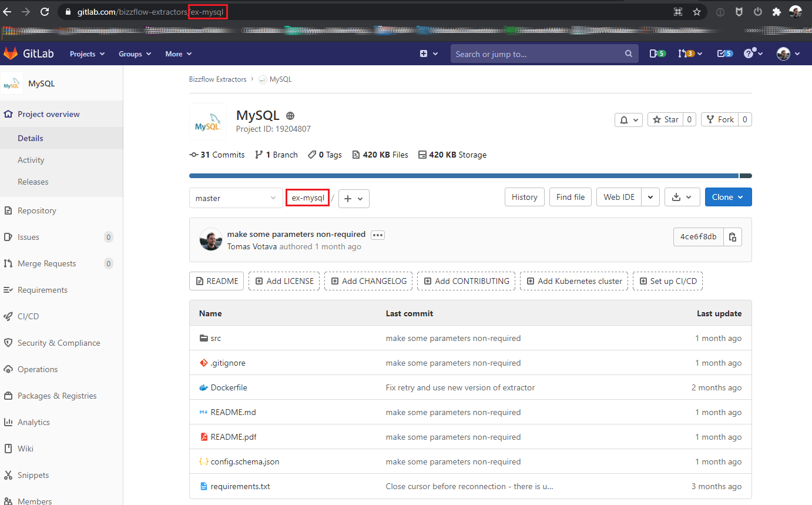Open Issues in sidebar
This screenshot has height=505, width=812.
coord(62,237)
